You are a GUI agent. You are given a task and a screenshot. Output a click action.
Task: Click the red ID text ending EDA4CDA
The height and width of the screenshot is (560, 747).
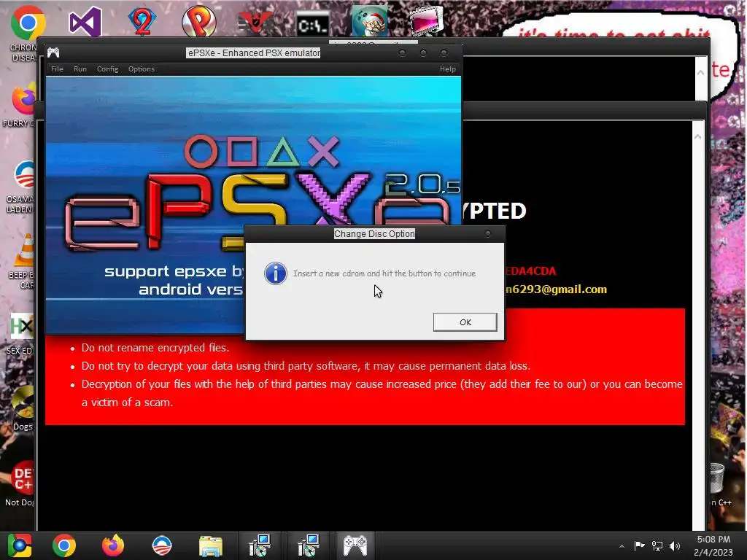click(530, 271)
